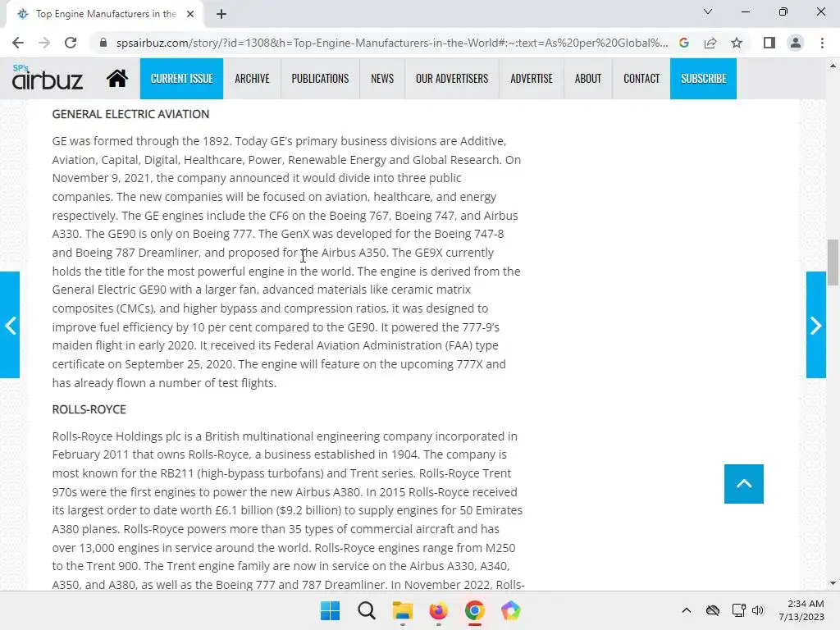Share this page via the share icon
840x630 pixels.
click(710, 43)
